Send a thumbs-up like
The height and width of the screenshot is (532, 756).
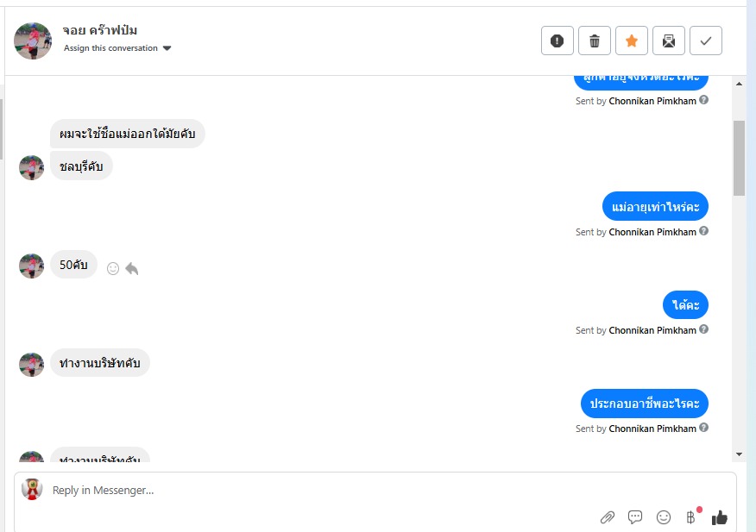click(x=720, y=517)
